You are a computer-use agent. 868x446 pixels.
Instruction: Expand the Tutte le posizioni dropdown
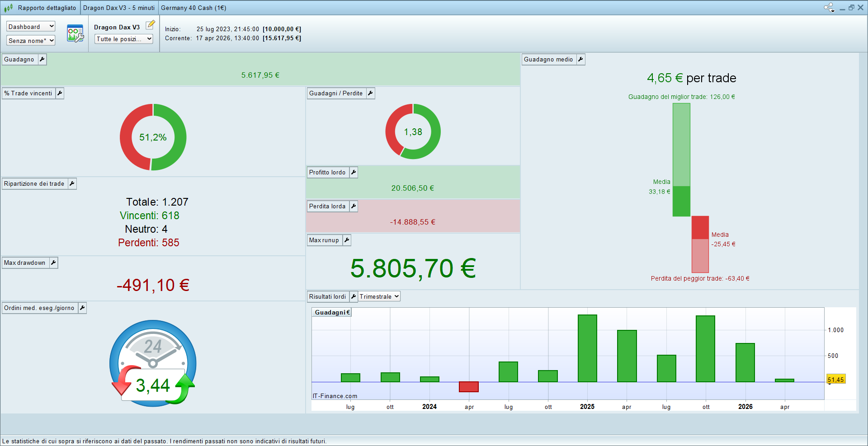(x=124, y=39)
